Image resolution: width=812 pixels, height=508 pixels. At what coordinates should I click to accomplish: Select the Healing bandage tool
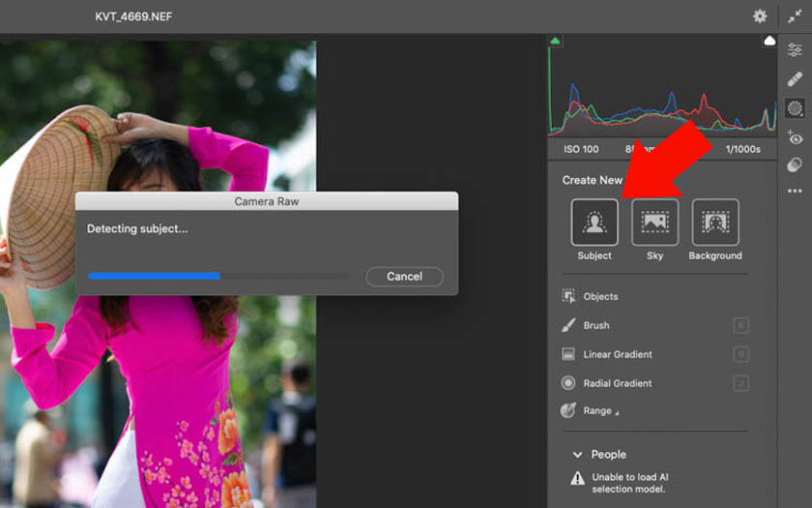795,79
